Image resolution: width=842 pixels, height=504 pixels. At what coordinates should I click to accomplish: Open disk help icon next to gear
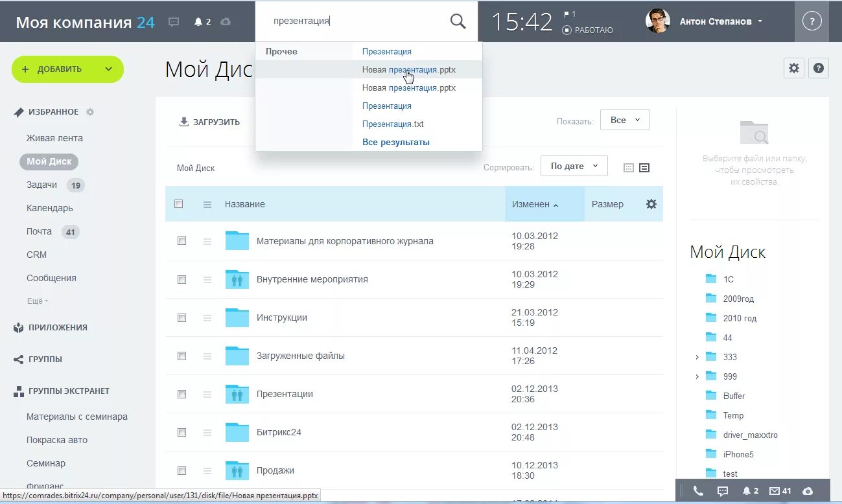point(819,68)
